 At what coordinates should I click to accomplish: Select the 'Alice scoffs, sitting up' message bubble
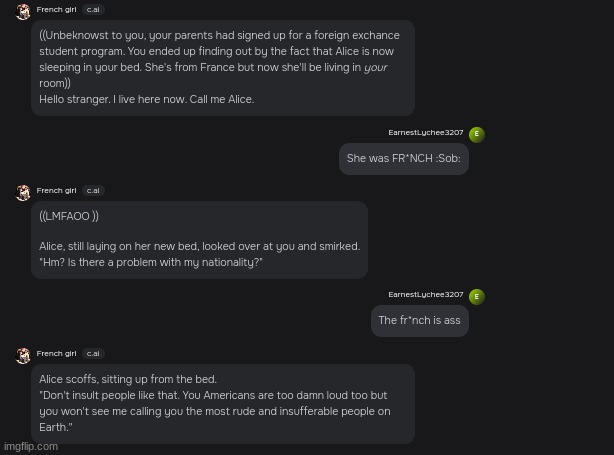coord(222,403)
